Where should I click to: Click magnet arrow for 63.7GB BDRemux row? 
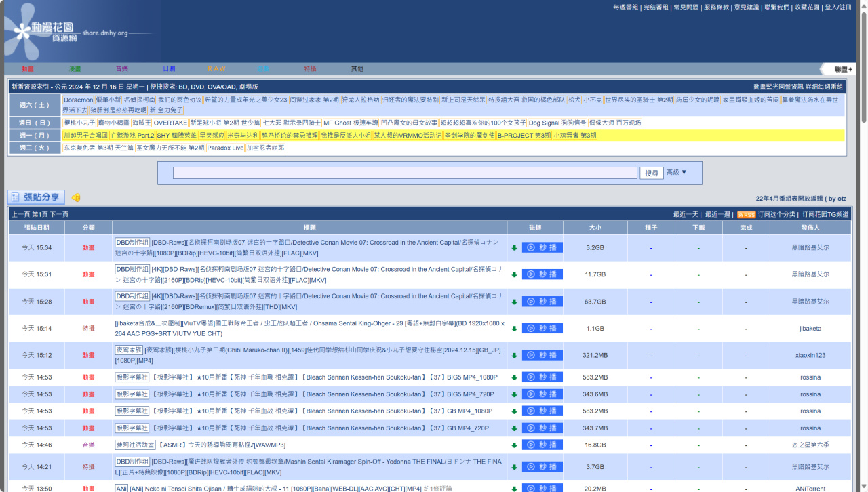click(514, 302)
